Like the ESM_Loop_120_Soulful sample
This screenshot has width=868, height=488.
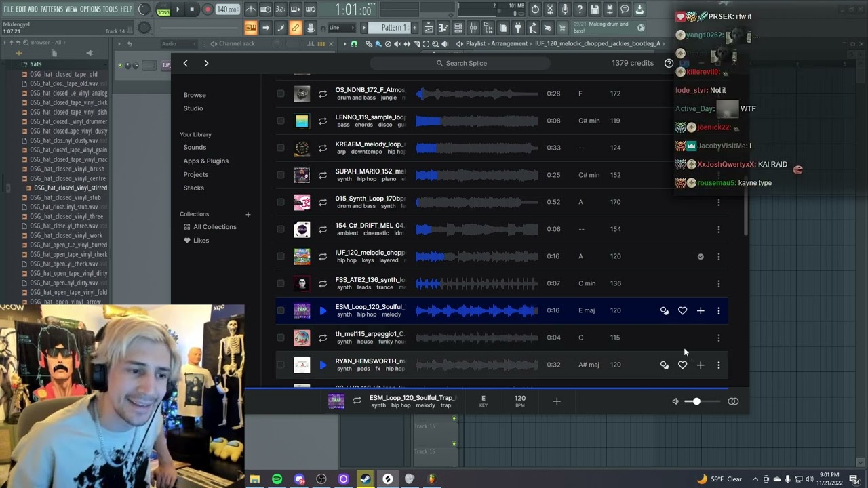pyautogui.click(x=682, y=310)
